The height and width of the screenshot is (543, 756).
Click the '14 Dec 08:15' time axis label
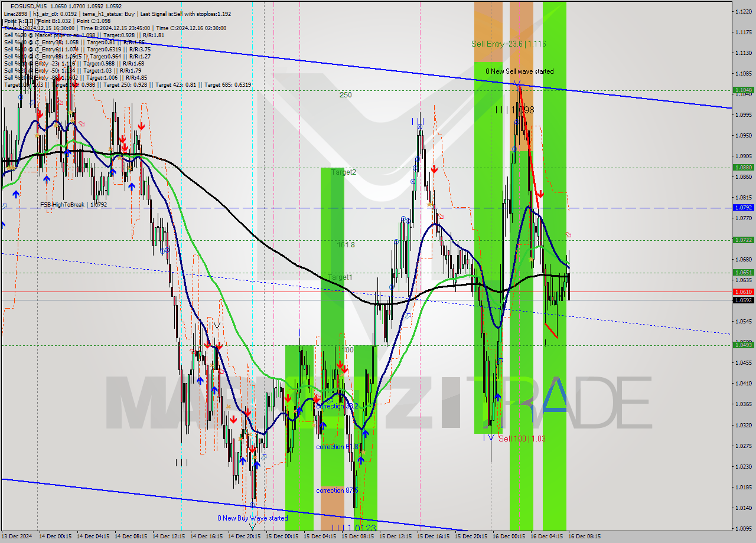(131, 537)
